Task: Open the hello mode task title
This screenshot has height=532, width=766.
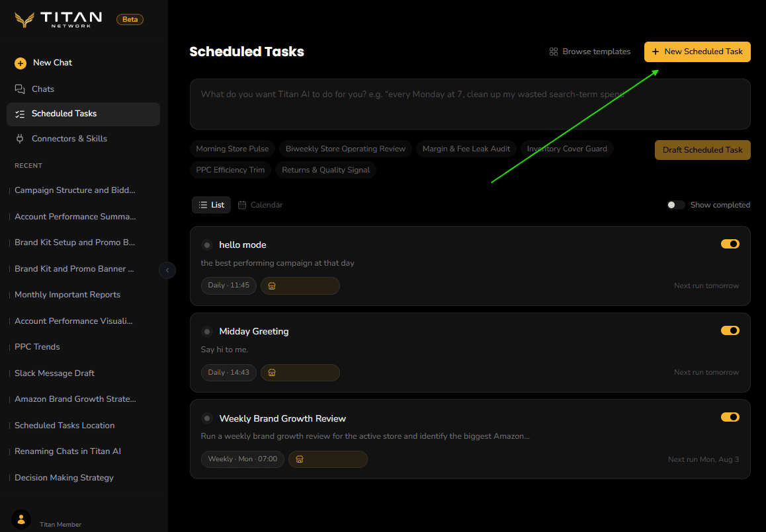Action: [x=242, y=245]
